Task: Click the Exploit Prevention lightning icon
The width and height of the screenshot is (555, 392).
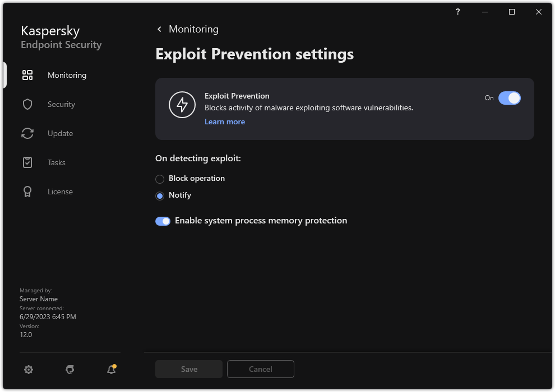Action: click(x=182, y=105)
